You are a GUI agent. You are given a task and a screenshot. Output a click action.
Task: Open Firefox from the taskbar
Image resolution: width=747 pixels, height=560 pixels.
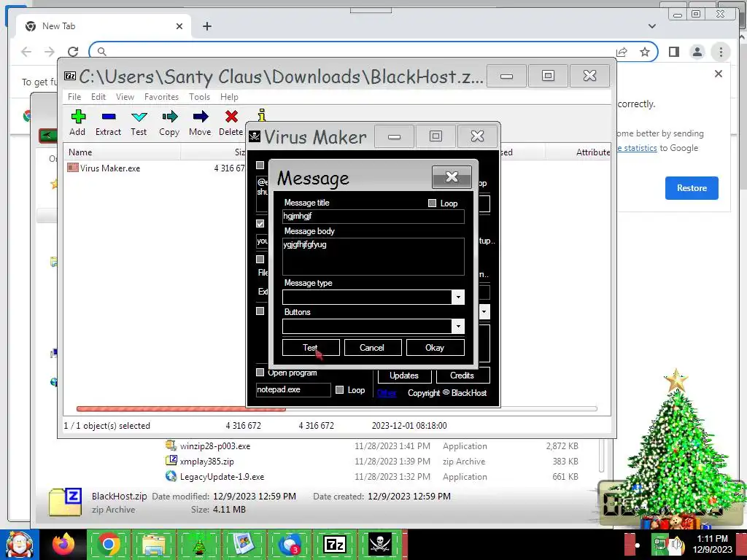click(64, 544)
